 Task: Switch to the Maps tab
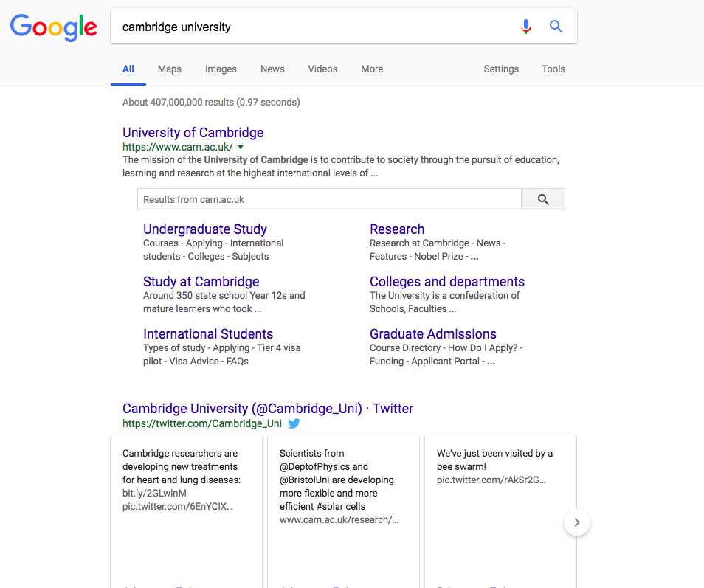tap(169, 69)
